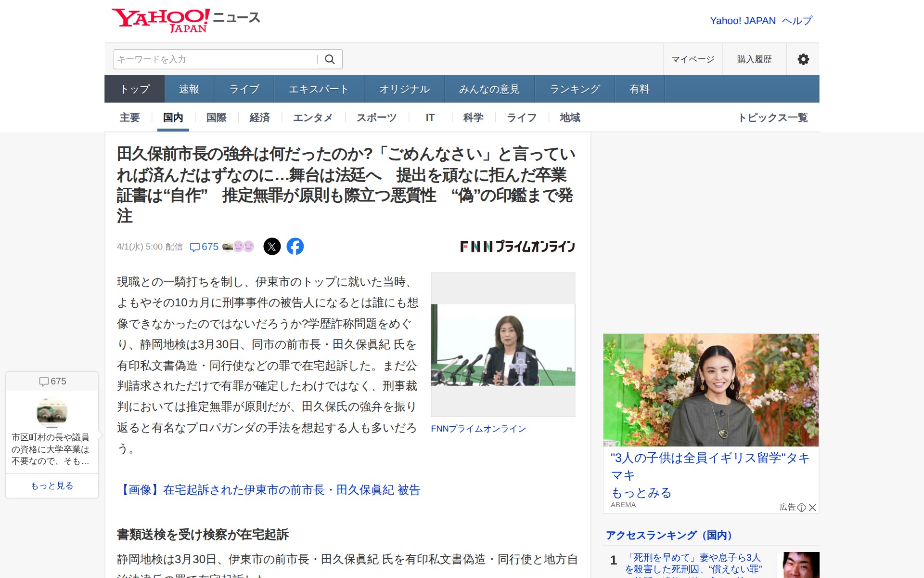The height and width of the screenshot is (578, 924).
Task: Click the sidebar comment avatar icon
Action: [x=52, y=412]
